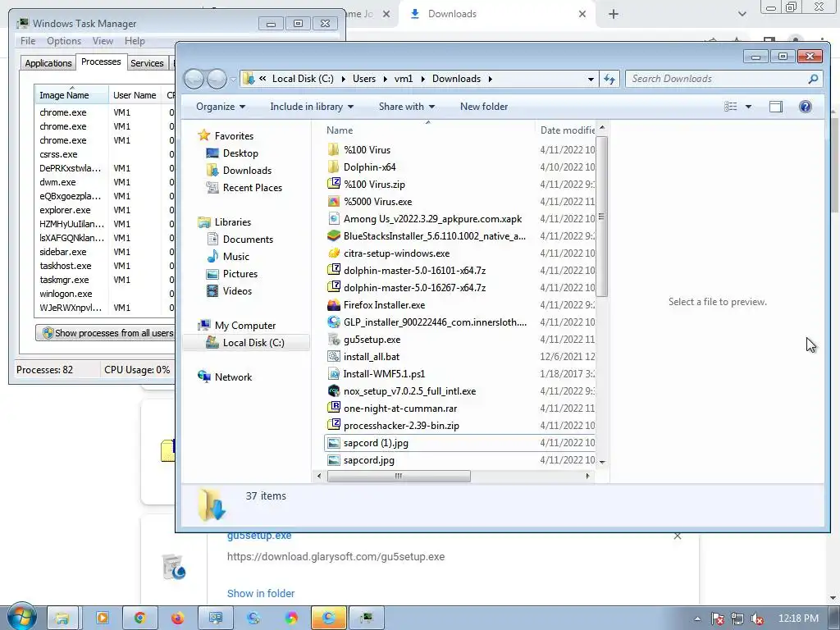Select the one-night-at-cumman.rar icon
This screenshot has height=630, width=840.
point(334,409)
